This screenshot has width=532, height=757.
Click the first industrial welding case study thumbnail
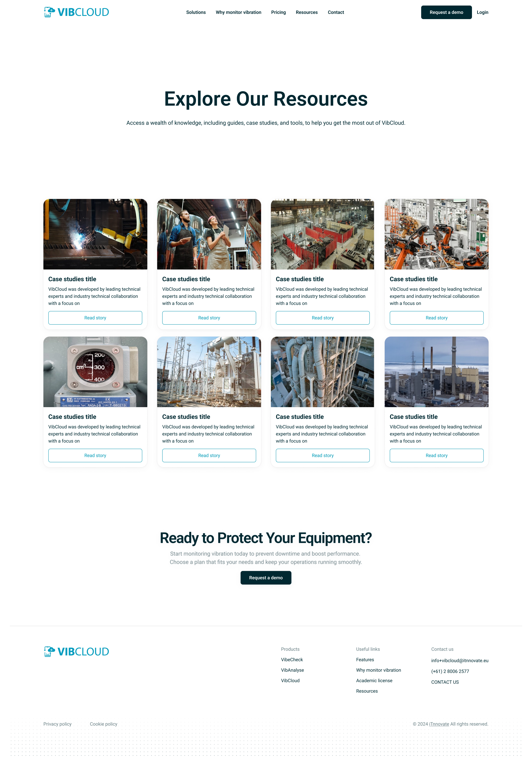pos(95,234)
